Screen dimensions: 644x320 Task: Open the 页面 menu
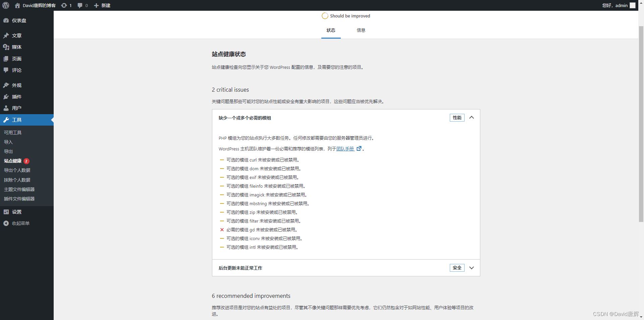pyautogui.click(x=27, y=59)
